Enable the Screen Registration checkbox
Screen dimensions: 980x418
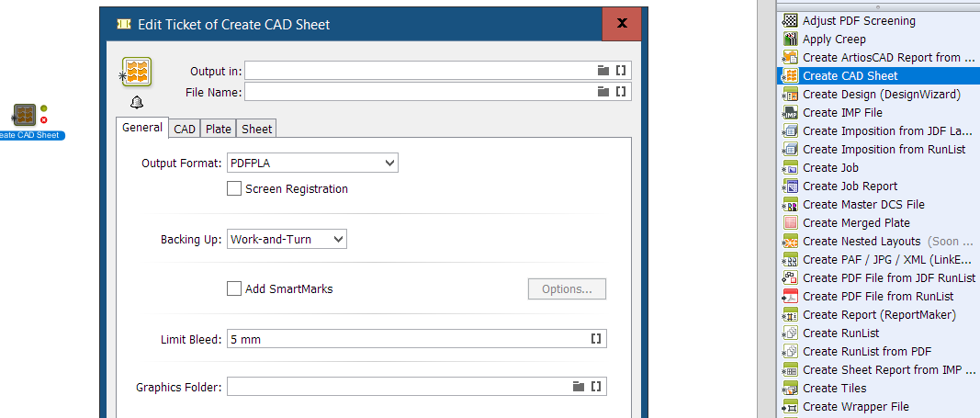point(234,188)
